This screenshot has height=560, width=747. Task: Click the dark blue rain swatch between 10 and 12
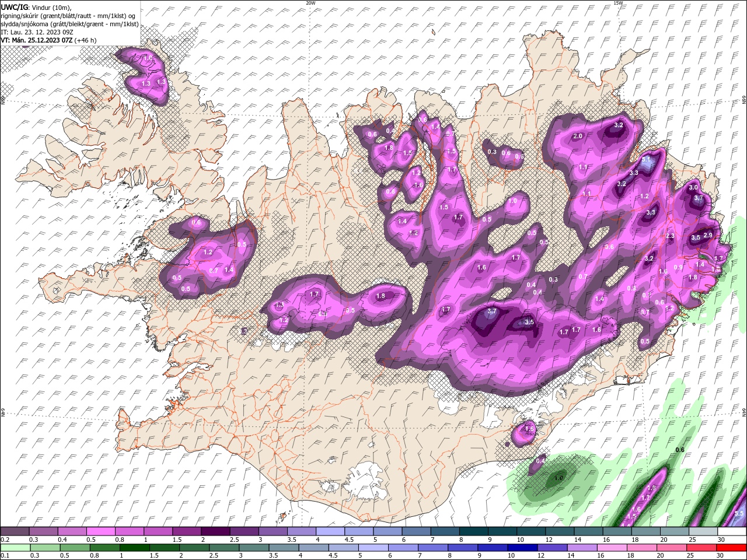point(522,548)
